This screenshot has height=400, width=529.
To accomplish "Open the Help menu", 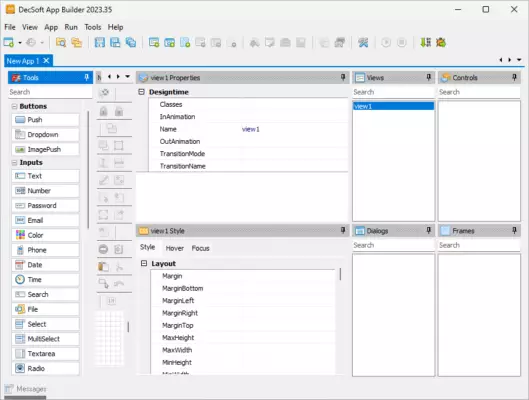I will [115, 27].
